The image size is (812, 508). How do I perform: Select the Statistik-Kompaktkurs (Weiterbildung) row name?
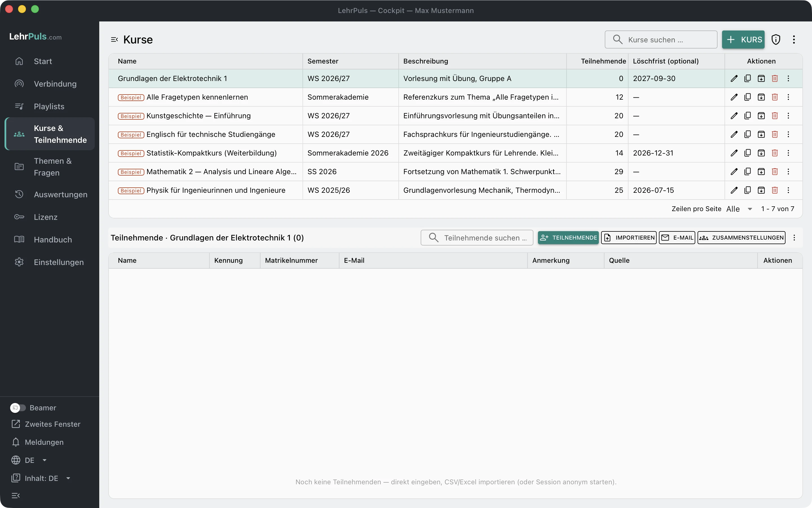[x=212, y=153]
